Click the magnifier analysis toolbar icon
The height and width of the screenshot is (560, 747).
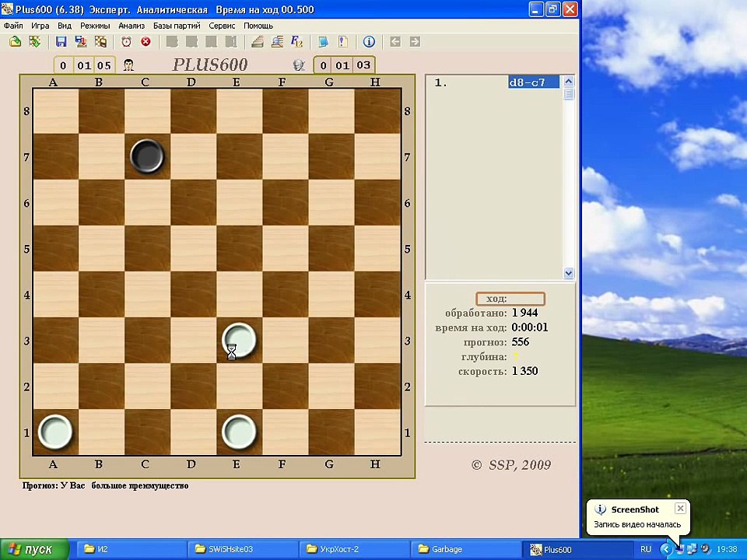pyautogui.click(x=277, y=42)
